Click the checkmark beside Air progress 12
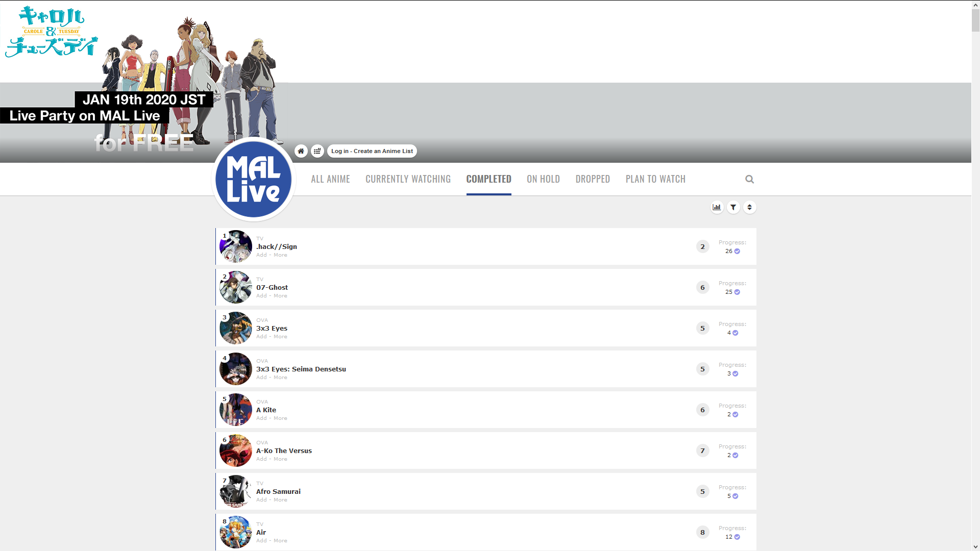Image resolution: width=980 pixels, height=551 pixels. tap(737, 537)
